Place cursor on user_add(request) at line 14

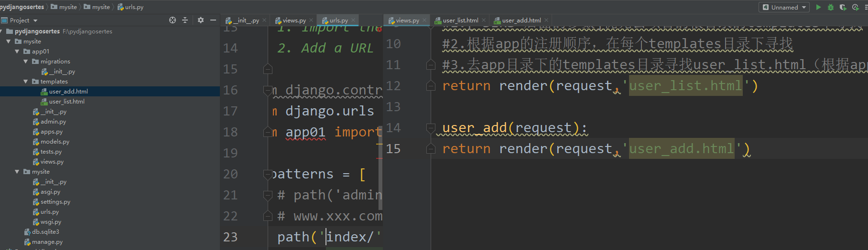pos(514,128)
